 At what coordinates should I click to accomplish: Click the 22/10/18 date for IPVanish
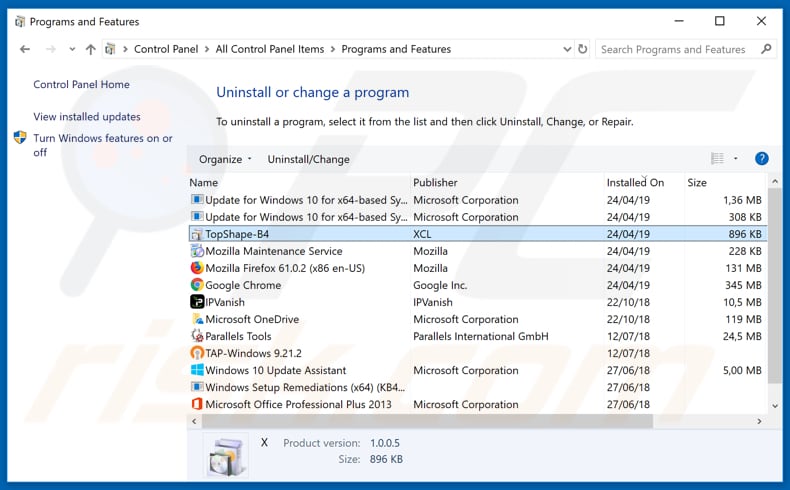tap(628, 302)
